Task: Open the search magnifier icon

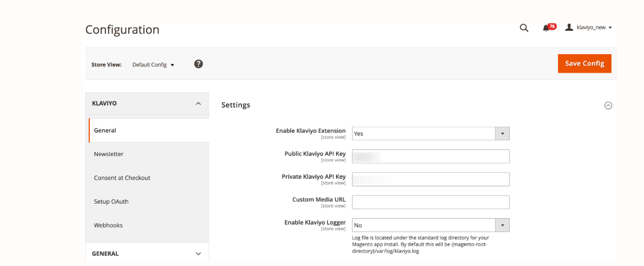Action: pyautogui.click(x=524, y=28)
